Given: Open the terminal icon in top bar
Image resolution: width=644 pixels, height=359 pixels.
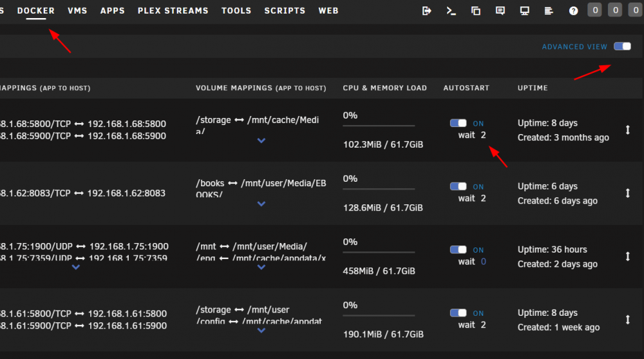Looking at the screenshot, I should (x=451, y=11).
